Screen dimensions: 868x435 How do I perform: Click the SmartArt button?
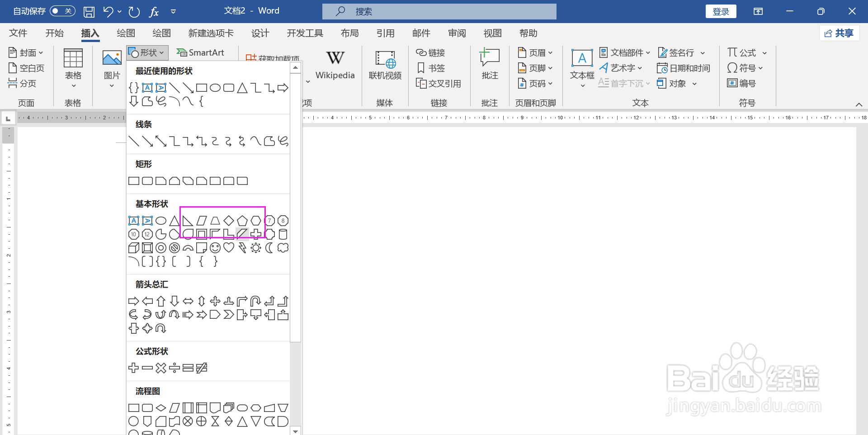pos(200,52)
